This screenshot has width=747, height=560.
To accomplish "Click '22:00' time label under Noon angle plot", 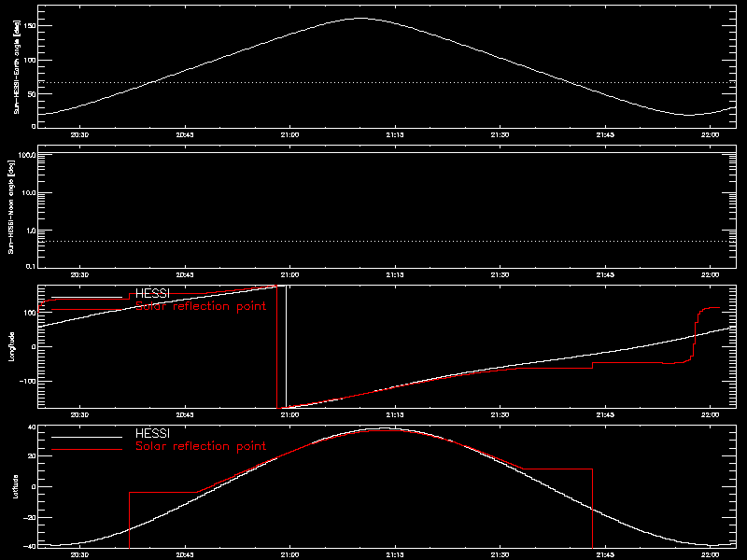I will tap(711, 275).
